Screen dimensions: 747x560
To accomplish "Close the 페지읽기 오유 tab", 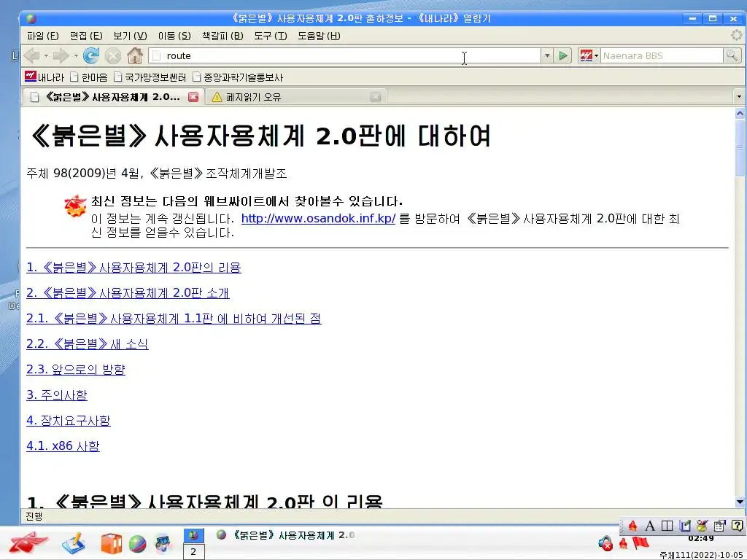I will 376,97.
